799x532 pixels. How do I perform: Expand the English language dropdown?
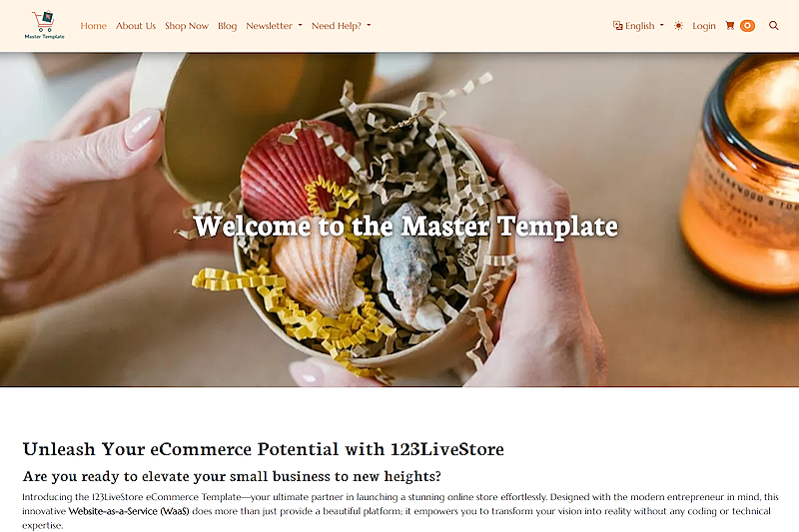(x=638, y=26)
